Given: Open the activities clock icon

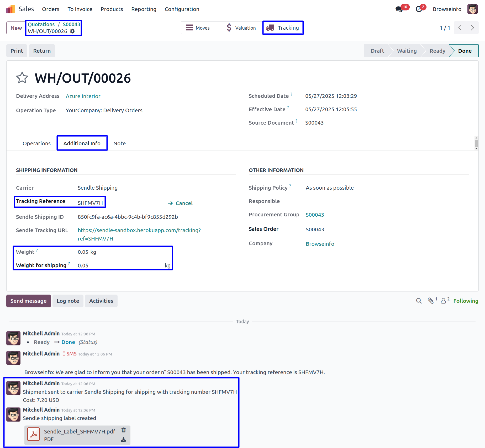Looking at the screenshot, I should tap(419, 9).
